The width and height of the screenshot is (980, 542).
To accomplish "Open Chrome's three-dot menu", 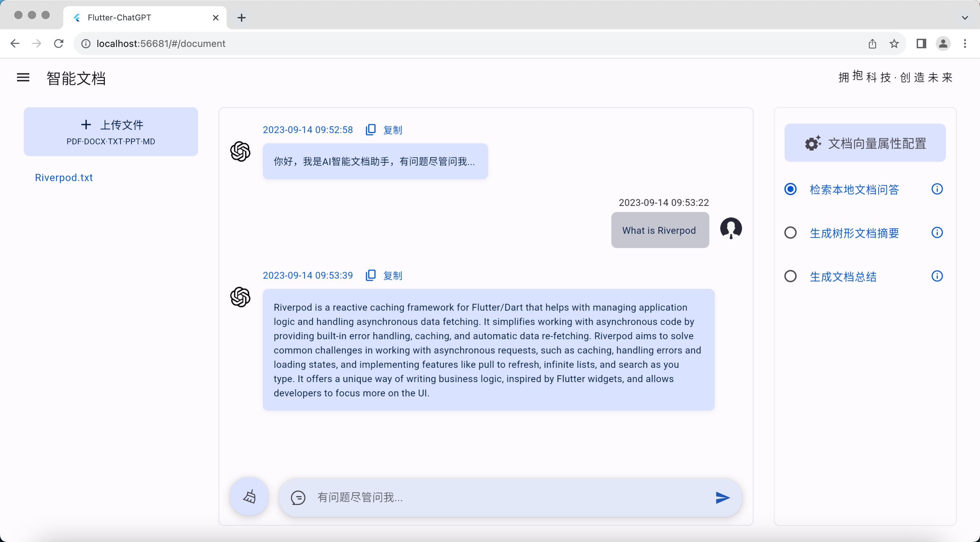I will pyautogui.click(x=964, y=44).
